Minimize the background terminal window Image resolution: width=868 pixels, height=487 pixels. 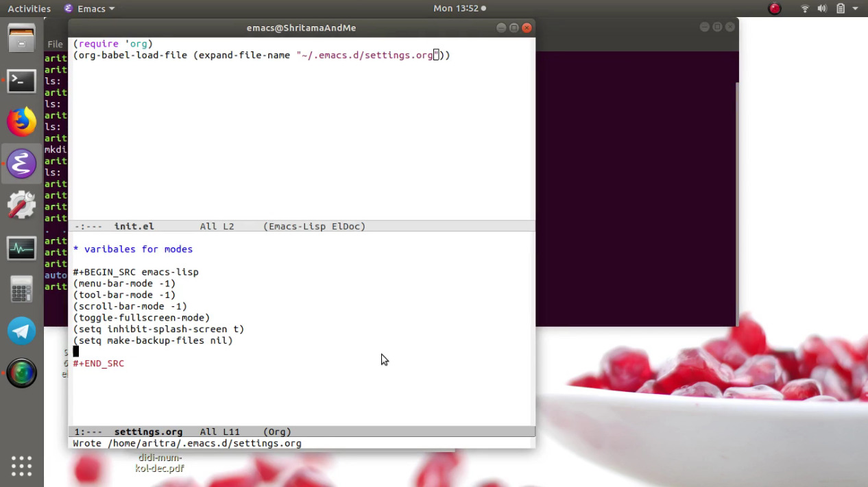704,27
